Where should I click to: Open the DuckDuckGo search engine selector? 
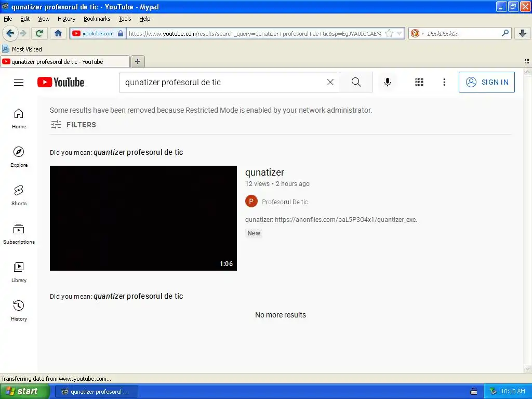click(x=417, y=33)
